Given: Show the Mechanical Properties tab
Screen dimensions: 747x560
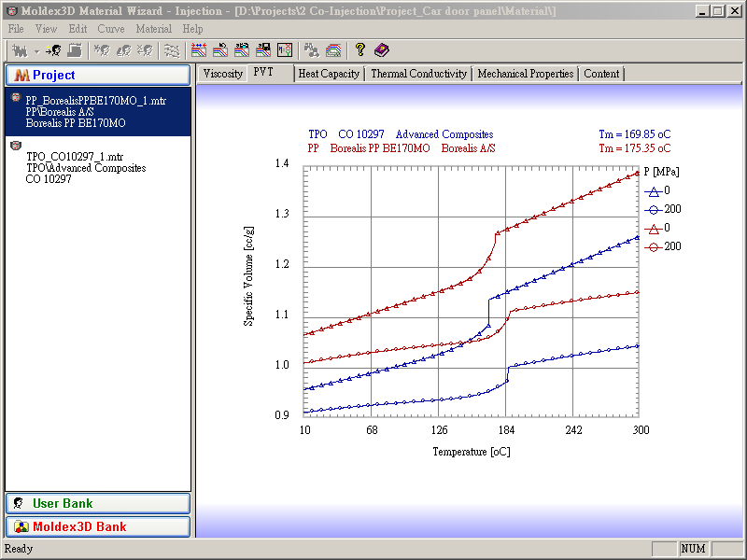Looking at the screenshot, I should click(x=525, y=74).
